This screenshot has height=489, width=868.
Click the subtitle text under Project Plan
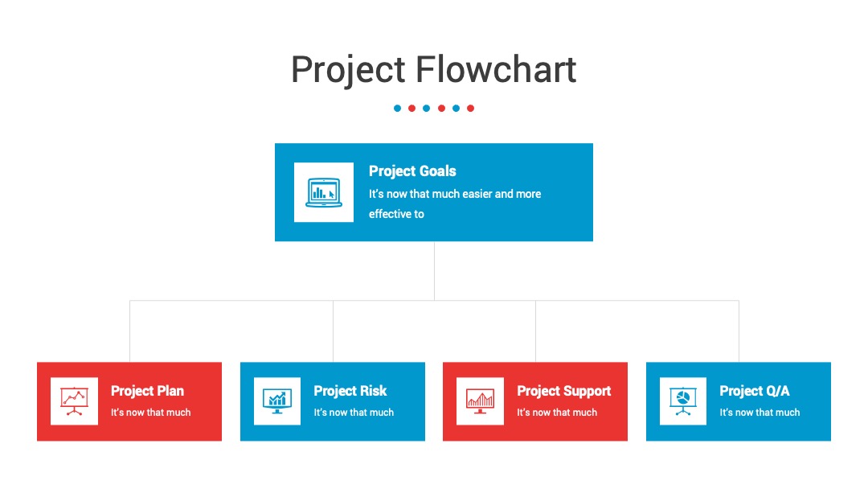[150, 413]
